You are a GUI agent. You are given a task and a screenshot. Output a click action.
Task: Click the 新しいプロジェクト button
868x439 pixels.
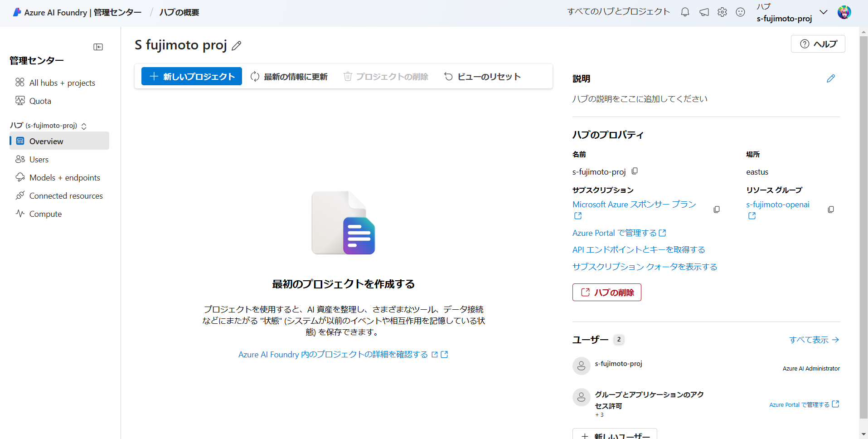(192, 77)
